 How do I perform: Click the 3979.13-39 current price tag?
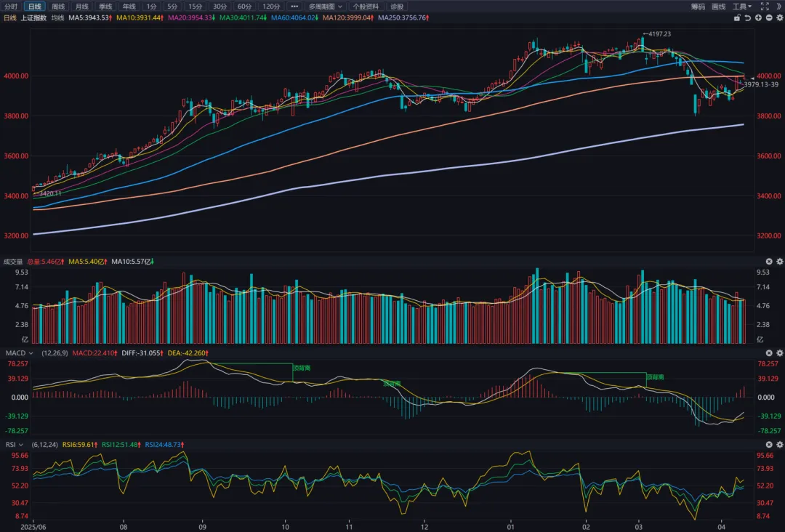pyautogui.click(x=761, y=84)
